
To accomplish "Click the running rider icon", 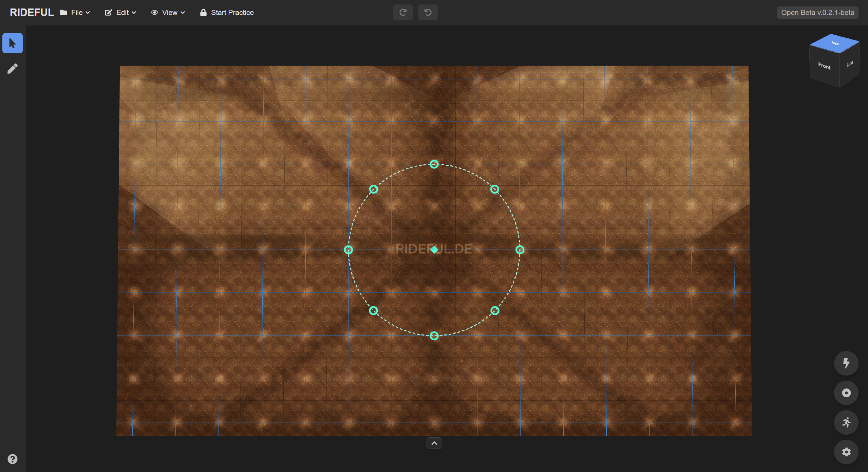I will click(846, 422).
